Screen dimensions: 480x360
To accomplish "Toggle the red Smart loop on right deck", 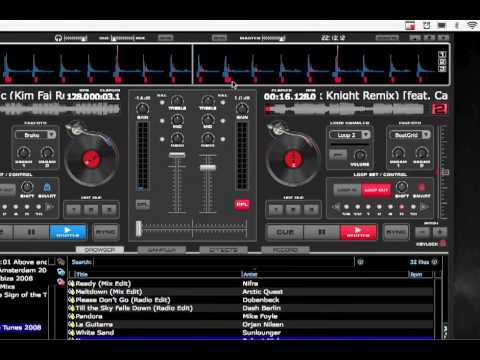I will 422,187.
